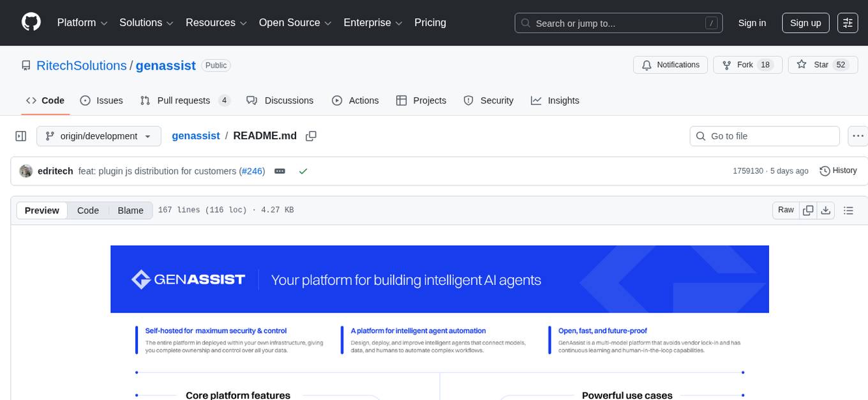Star the genassist repository
Viewport: 868px width, 400px height.
823,65
